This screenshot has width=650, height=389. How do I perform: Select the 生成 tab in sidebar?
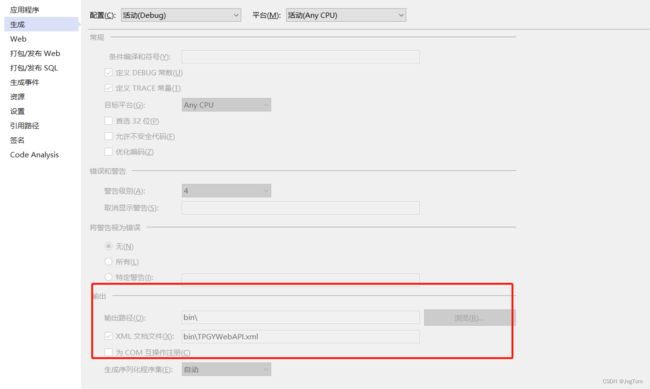pyautogui.click(x=41, y=24)
